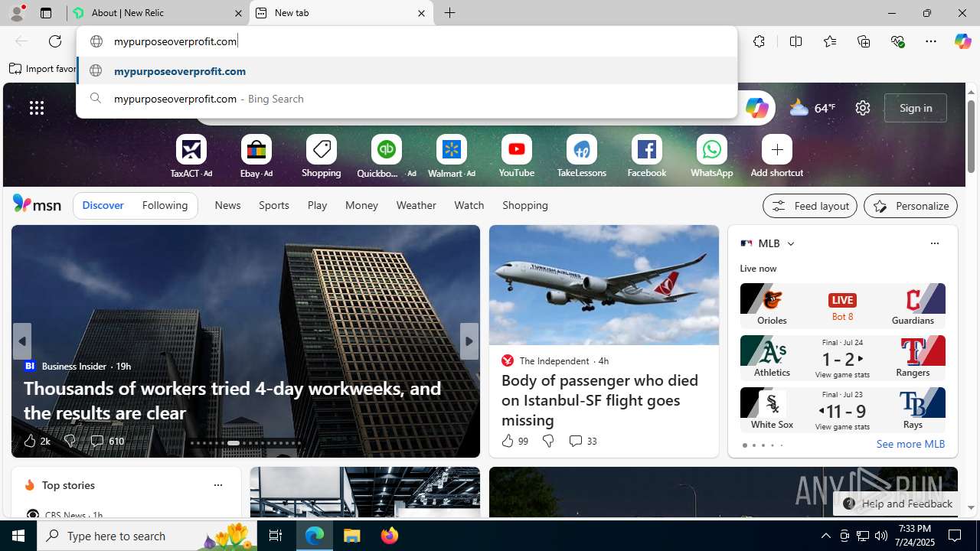Open Top stories more options menu
Screen dimensions: 980x551
pyautogui.click(x=217, y=485)
